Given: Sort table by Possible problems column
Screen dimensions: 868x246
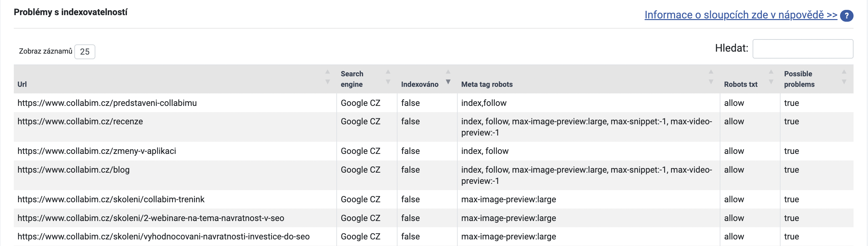Looking at the screenshot, I should point(816,79).
